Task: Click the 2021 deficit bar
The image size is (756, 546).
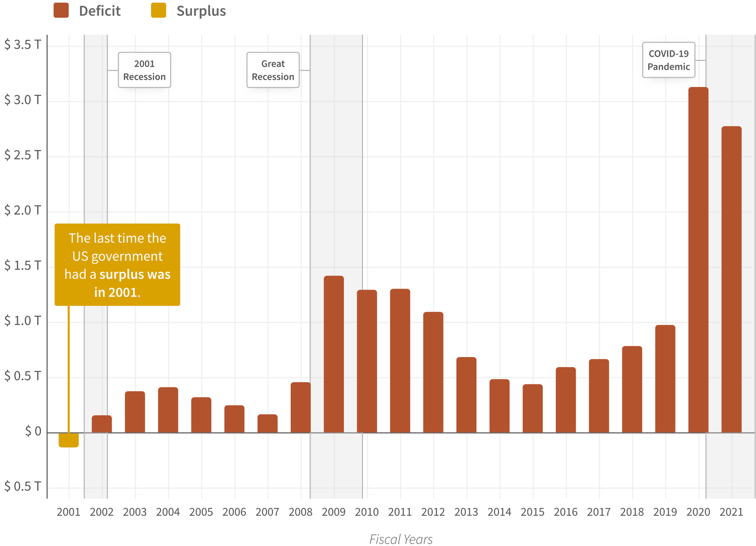Action: 731,280
